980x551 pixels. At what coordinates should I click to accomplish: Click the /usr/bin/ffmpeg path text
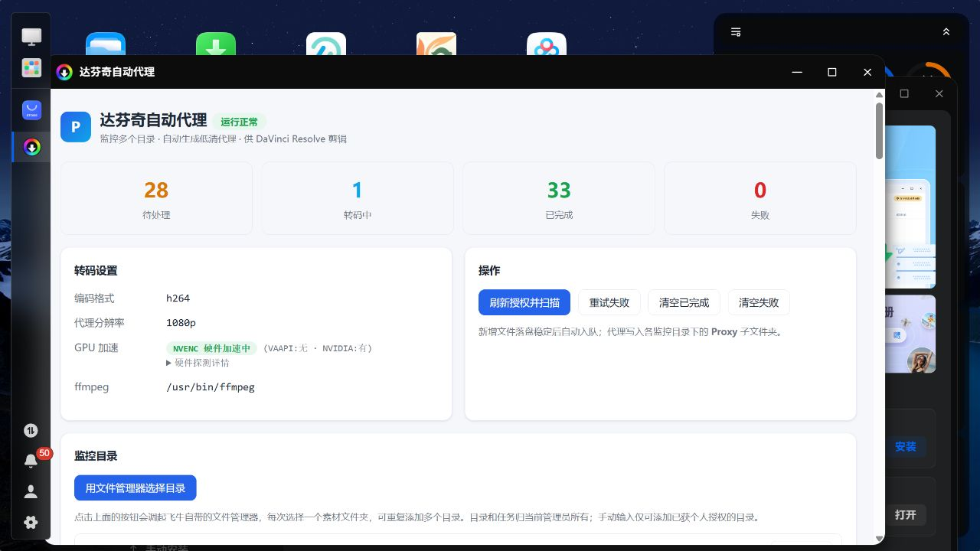(211, 387)
